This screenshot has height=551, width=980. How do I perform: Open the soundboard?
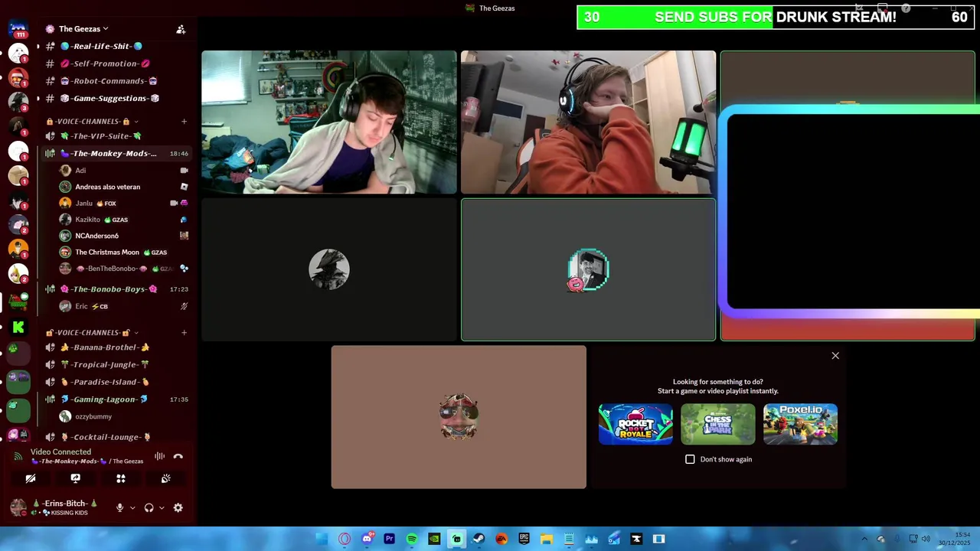(x=165, y=478)
